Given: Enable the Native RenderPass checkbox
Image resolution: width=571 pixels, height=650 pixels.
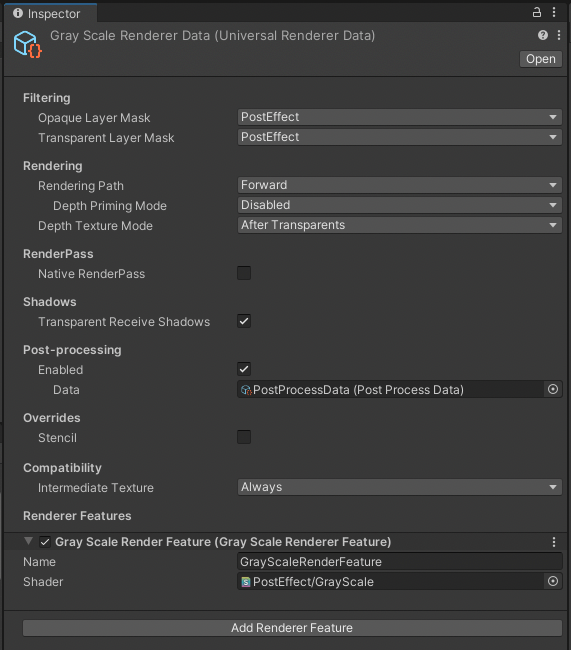Looking at the screenshot, I should (244, 273).
